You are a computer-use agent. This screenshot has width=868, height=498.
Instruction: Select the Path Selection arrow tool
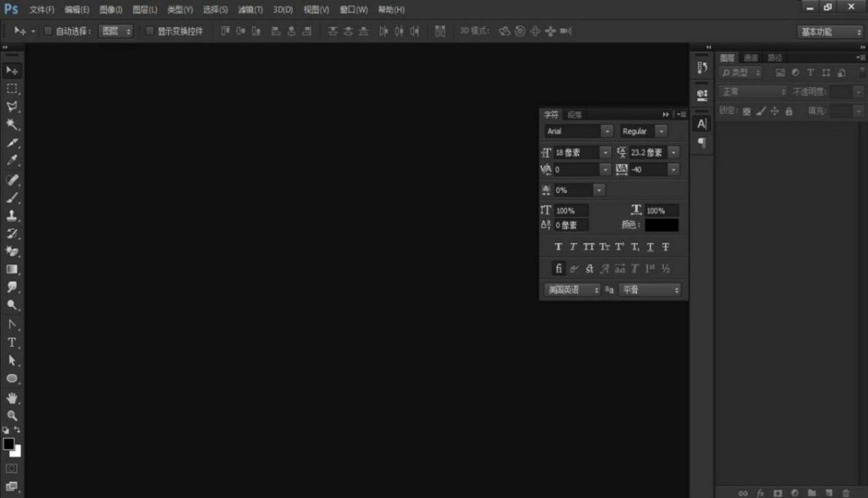[x=12, y=360]
